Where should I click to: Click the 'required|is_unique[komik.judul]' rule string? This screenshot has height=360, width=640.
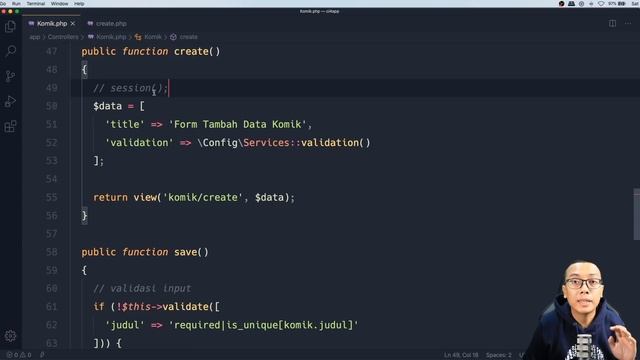[x=264, y=325]
